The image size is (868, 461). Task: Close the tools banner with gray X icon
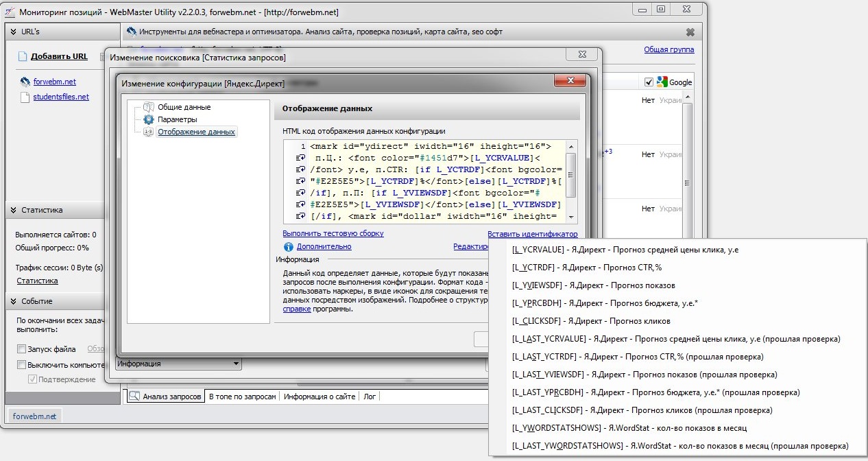(x=690, y=32)
